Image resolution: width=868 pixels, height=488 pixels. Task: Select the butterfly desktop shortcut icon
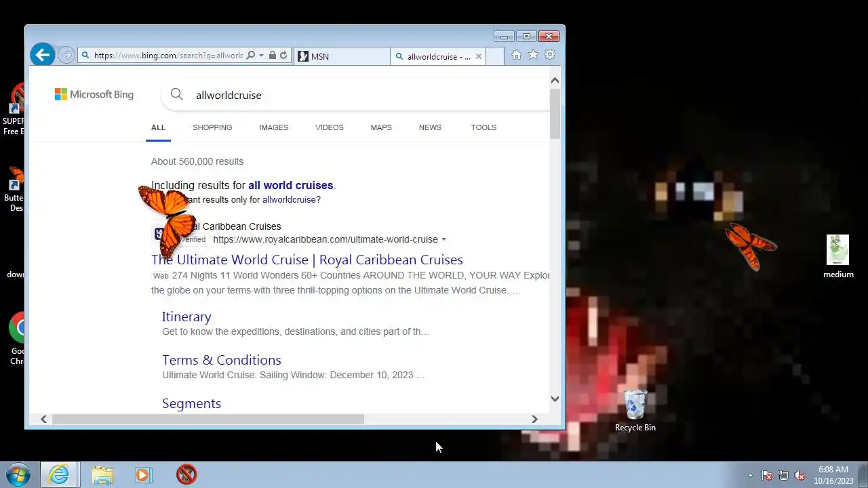[15, 189]
